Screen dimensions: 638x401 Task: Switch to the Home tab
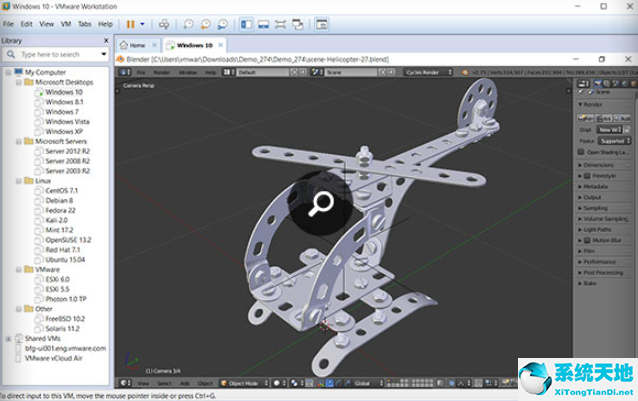(x=137, y=45)
